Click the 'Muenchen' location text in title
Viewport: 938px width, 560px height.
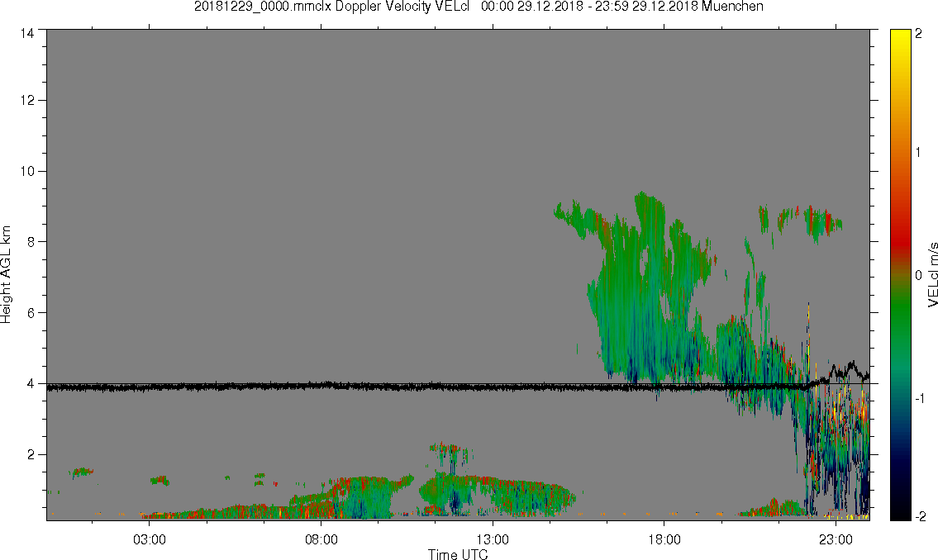[x=732, y=7]
